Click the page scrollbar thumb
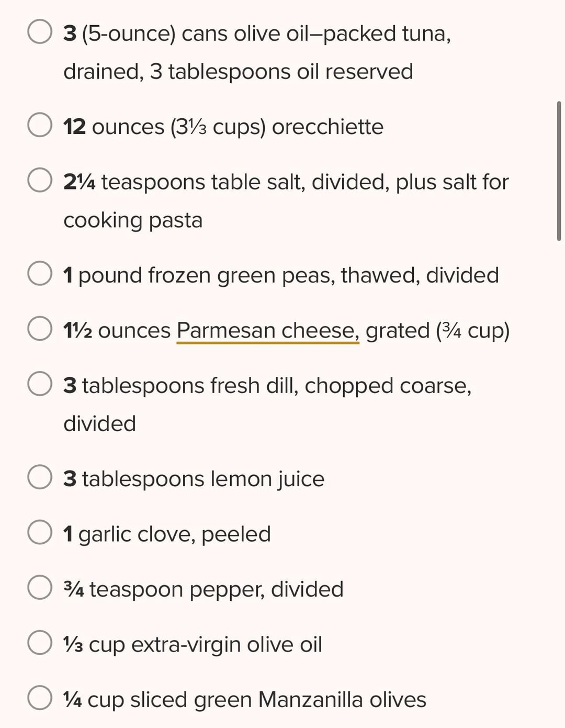Viewport: 565px width, 728px height. pyautogui.click(x=559, y=171)
